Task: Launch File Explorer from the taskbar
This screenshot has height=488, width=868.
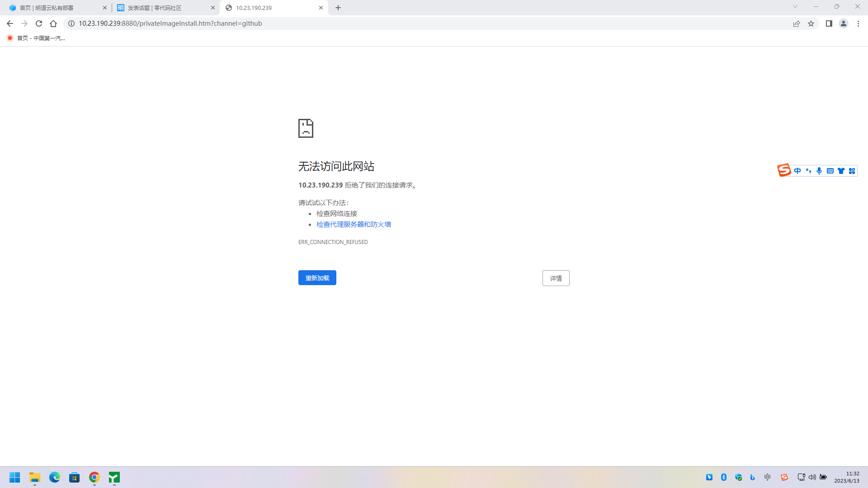Action: pyautogui.click(x=34, y=478)
